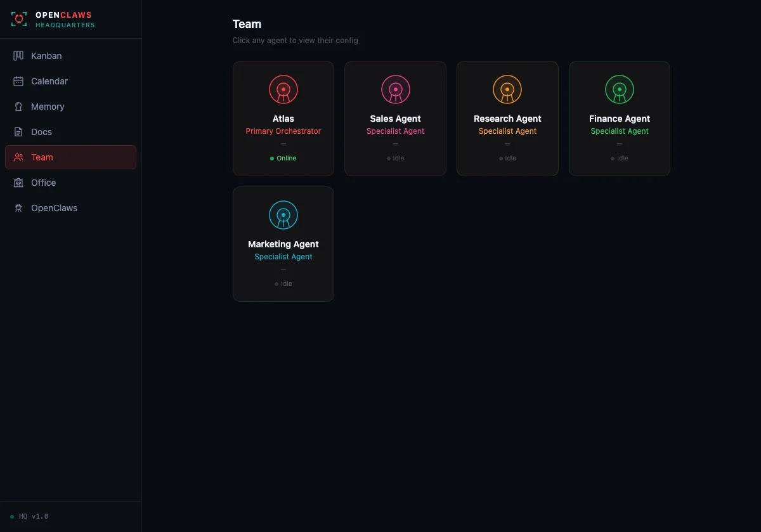Click the OpenClaws sidebar icon
This screenshot has width=761, height=532.
18,208
